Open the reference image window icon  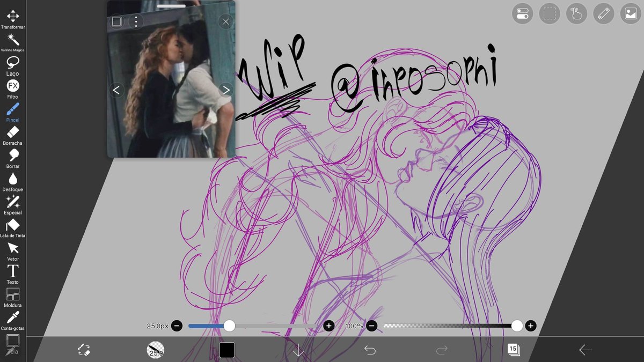[x=631, y=14]
